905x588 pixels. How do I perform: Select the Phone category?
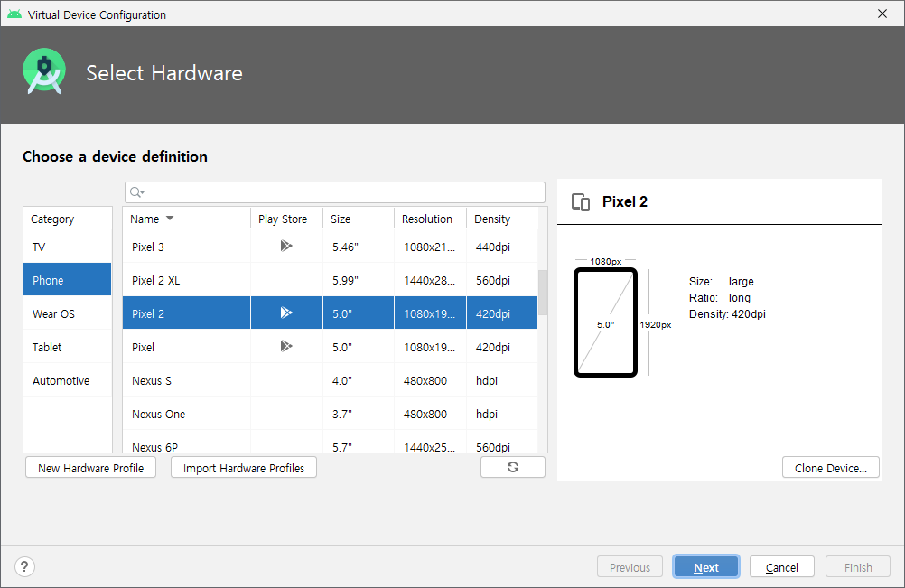pos(68,280)
